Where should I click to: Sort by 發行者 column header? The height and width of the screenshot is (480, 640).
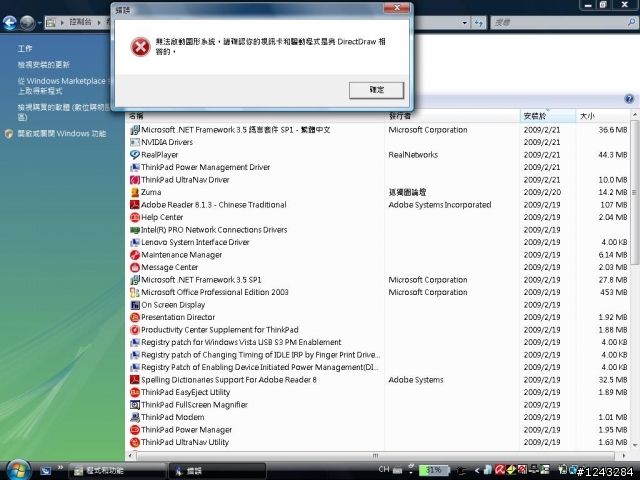click(452, 116)
